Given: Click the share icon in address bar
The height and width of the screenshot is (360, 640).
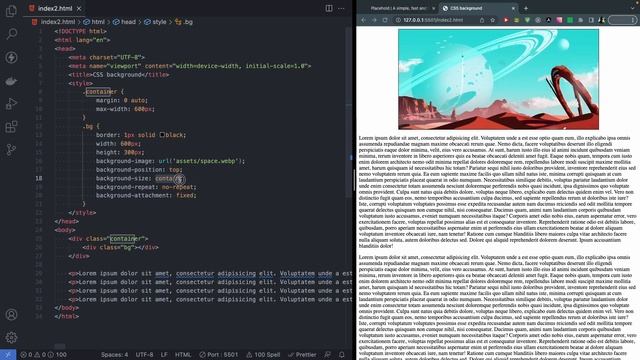Looking at the screenshot, I should (x=482, y=20).
